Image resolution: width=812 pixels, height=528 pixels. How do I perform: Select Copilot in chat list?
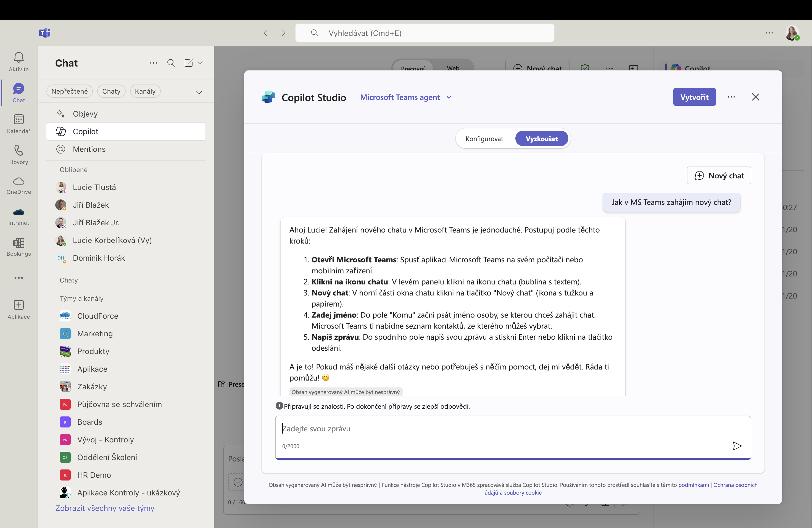[126, 131]
